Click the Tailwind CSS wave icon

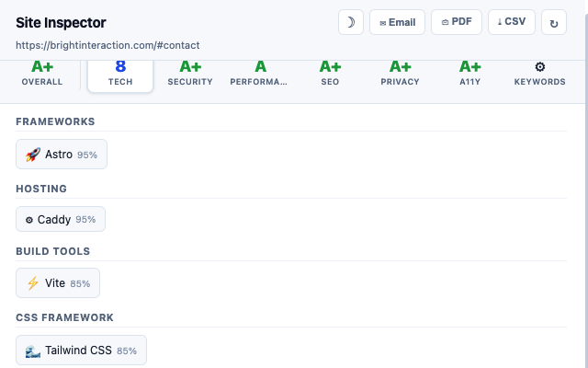tap(33, 351)
